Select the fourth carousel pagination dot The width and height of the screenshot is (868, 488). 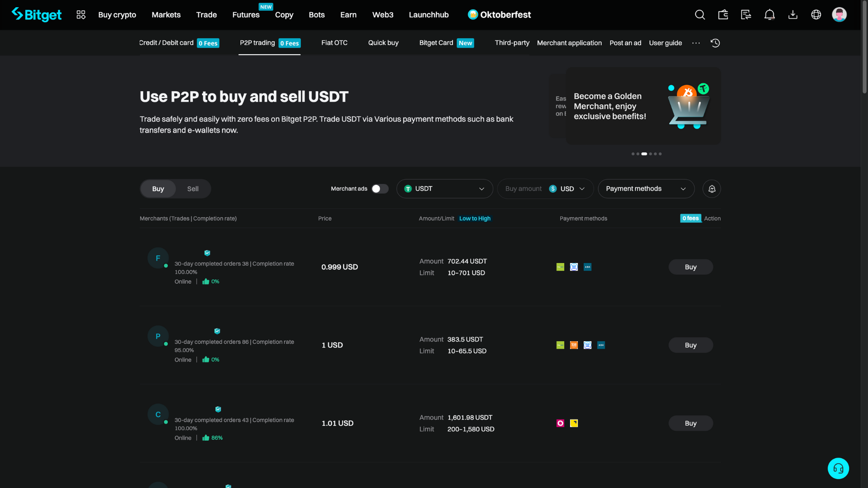click(650, 154)
